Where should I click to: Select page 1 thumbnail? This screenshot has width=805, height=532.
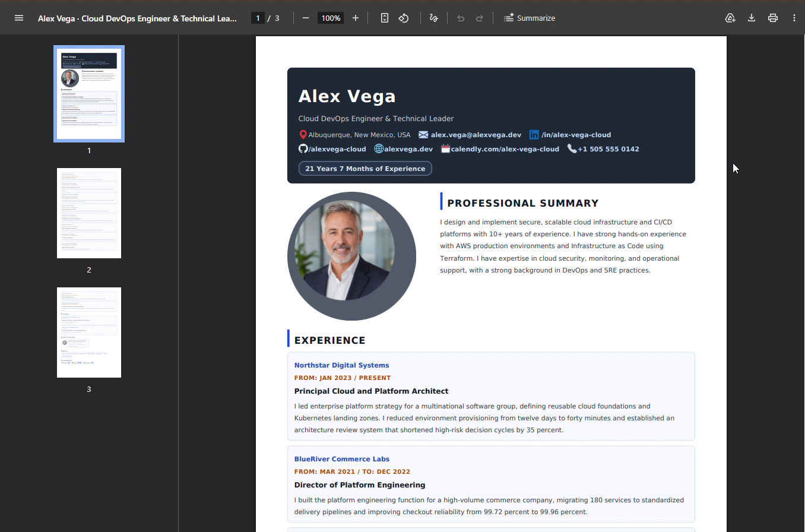point(89,94)
